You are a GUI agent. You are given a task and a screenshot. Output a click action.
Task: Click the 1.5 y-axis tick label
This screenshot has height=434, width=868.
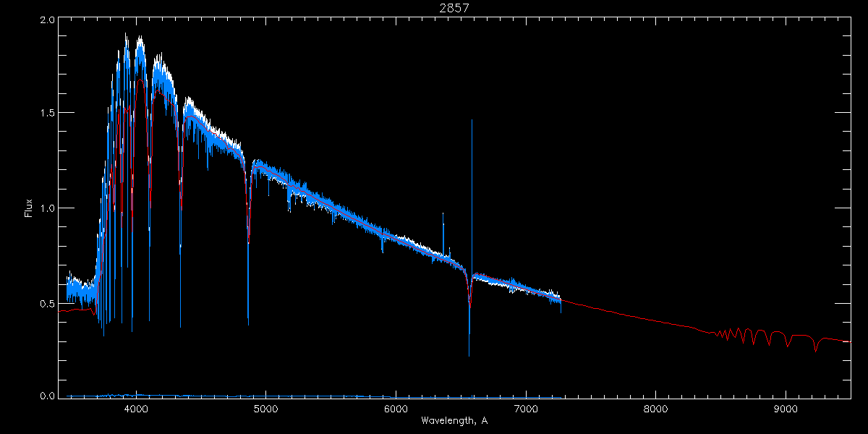47,113
